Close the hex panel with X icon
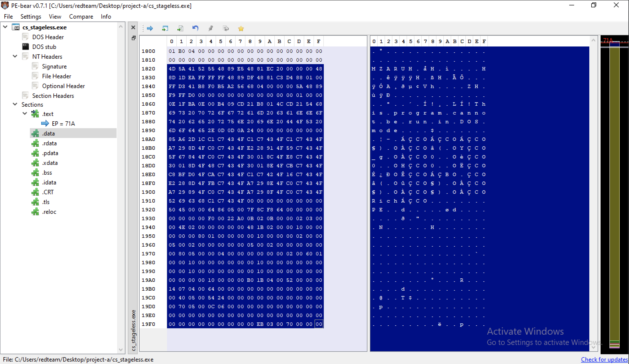This screenshot has width=629, height=364. pos(133,27)
